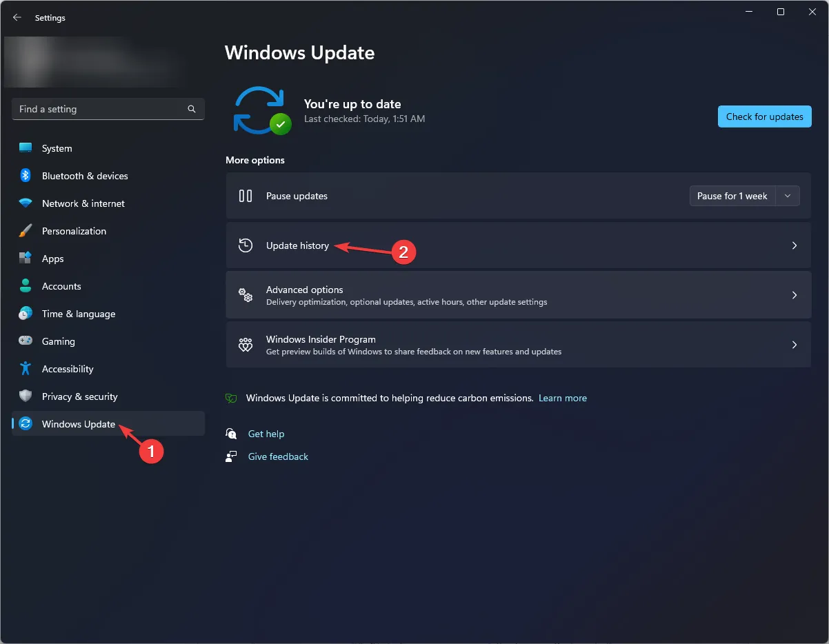Open the Learn more link

click(x=563, y=398)
